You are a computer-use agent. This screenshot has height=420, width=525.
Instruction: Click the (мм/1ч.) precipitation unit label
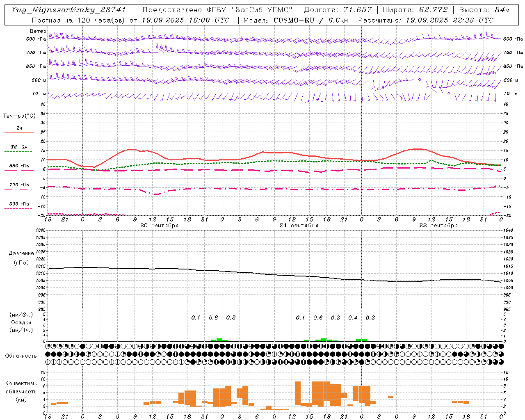[x=21, y=330]
